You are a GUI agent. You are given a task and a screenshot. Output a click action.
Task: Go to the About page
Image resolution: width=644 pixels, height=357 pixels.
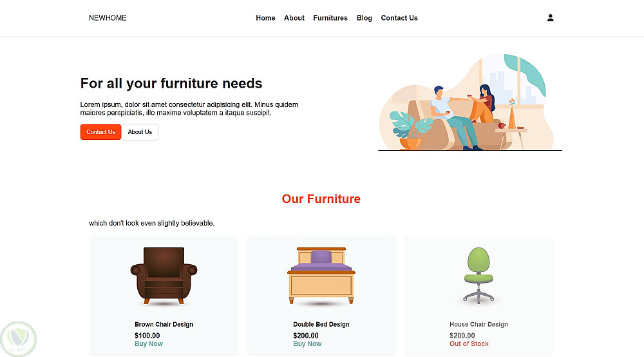pyautogui.click(x=294, y=18)
